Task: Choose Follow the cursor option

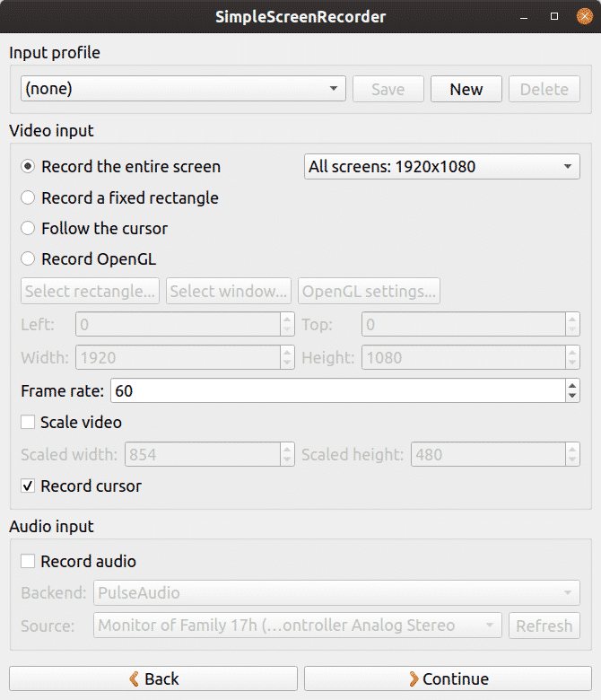Action: pos(29,228)
